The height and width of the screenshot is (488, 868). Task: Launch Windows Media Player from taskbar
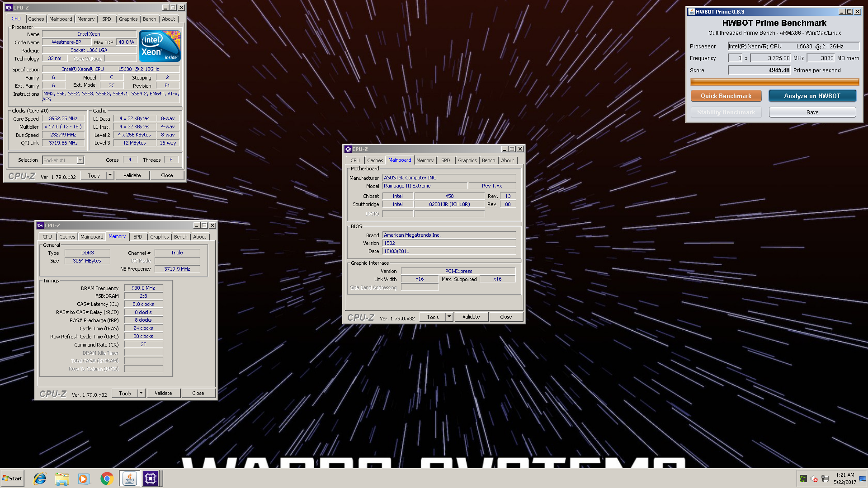[84, 479]
